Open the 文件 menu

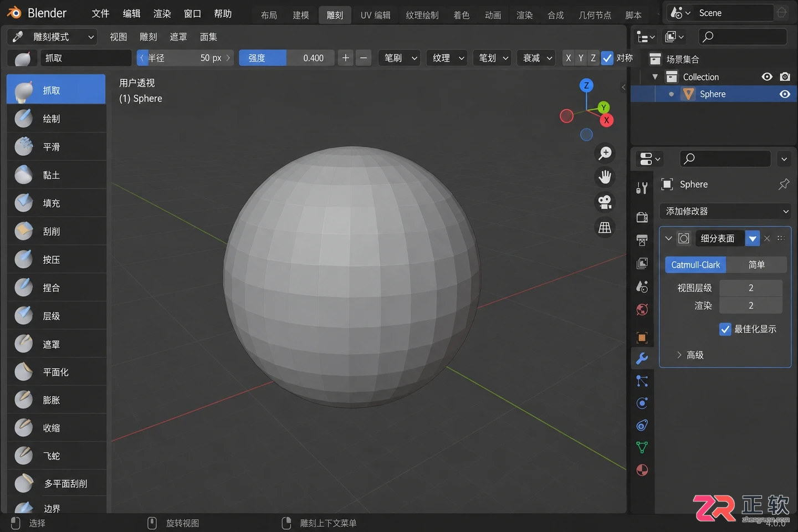tap(100, 13)
